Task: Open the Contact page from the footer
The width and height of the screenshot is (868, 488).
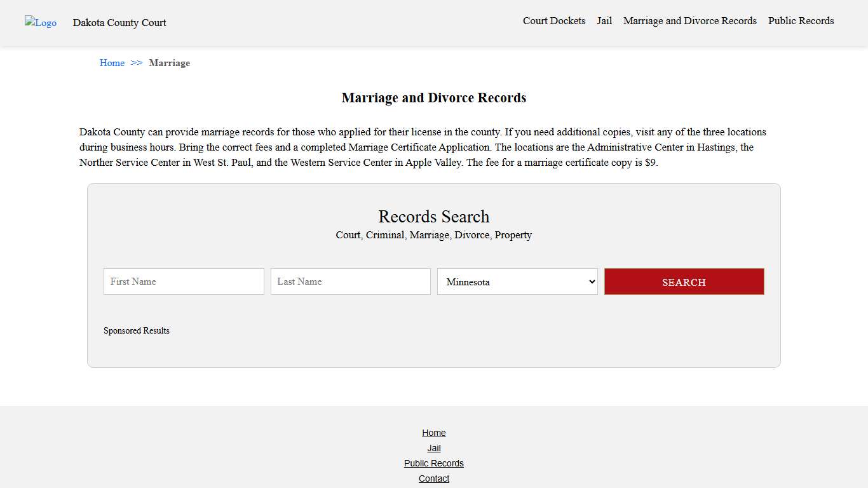Action: pyautogui.click(x=434, y=478)
